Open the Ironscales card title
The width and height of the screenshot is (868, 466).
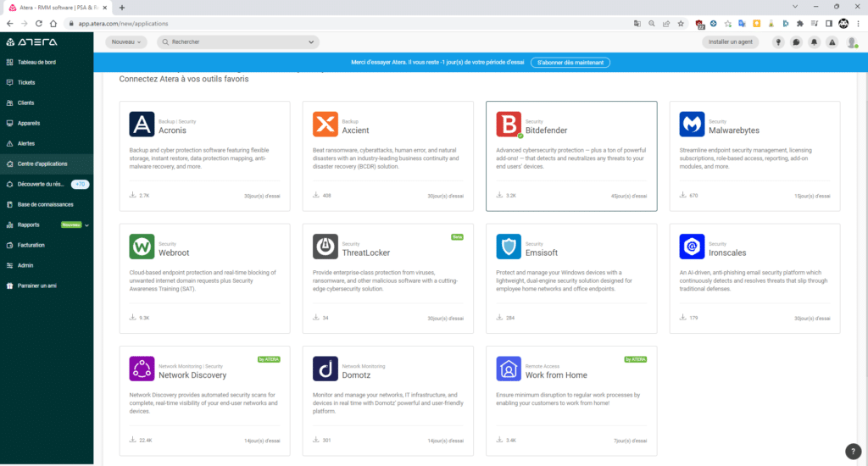727,253
